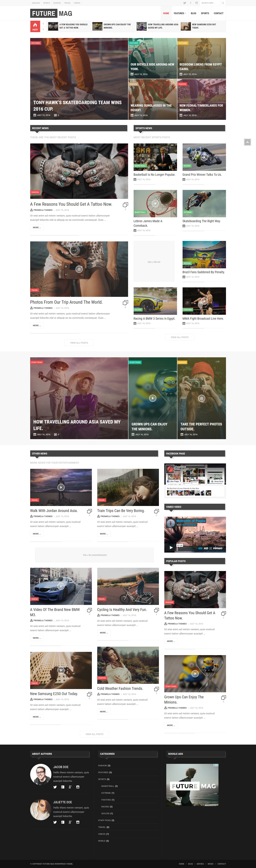Image resolution: width=256 pixels, height=868 pixels.
Task: Click MORE under Train Trips article
Action: 104,534
